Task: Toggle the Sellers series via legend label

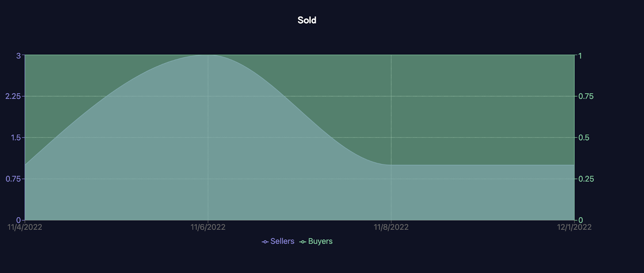Action: (282, 241)
